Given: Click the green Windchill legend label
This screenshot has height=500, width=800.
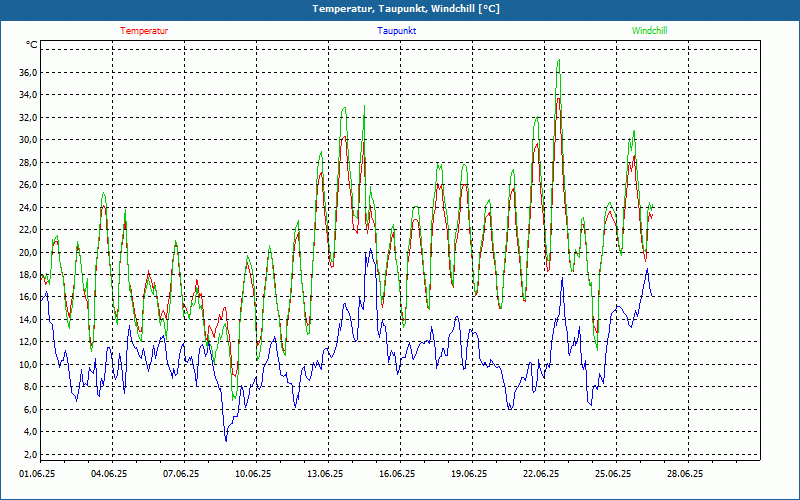Looking at the screenshot, I should (x=649, y=31).
